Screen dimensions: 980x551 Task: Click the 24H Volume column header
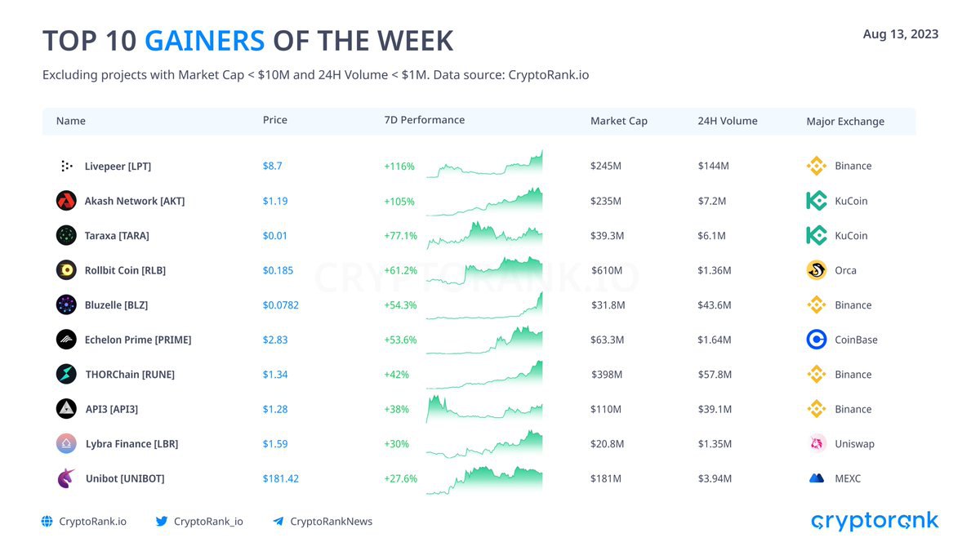click(728, 121)
